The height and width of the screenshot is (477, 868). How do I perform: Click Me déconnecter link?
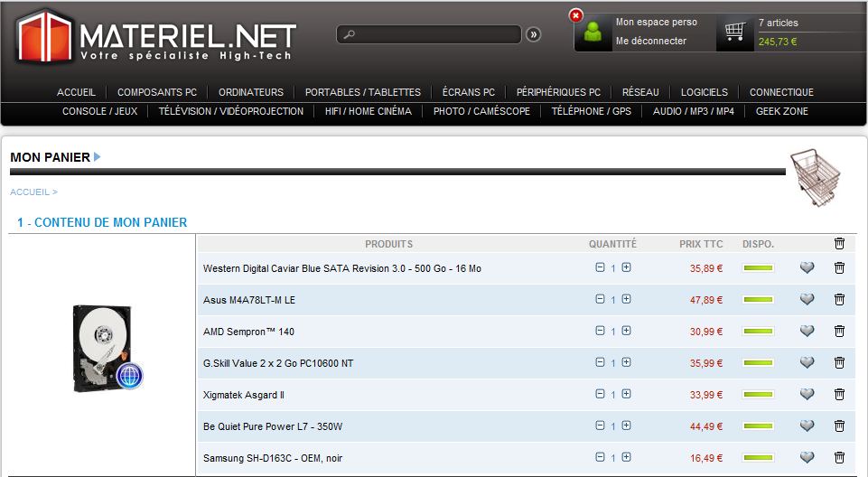(x=650, y=42)
